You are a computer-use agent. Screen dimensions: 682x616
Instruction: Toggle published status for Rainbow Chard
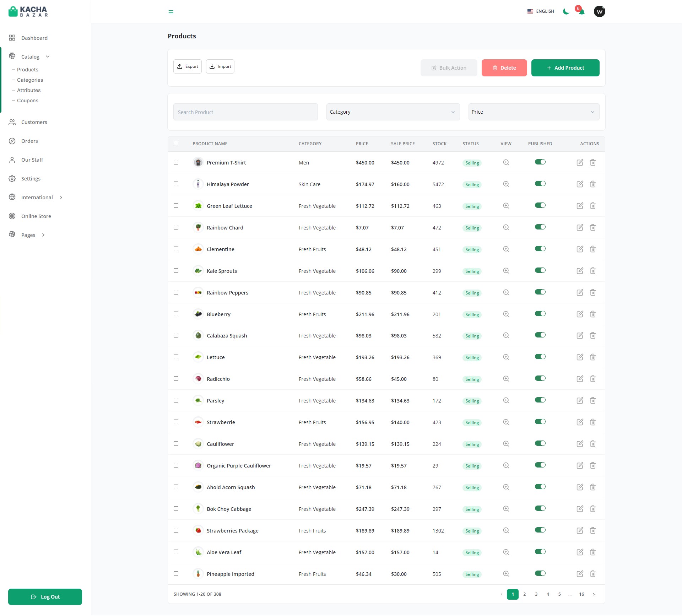tap(540, 227)
